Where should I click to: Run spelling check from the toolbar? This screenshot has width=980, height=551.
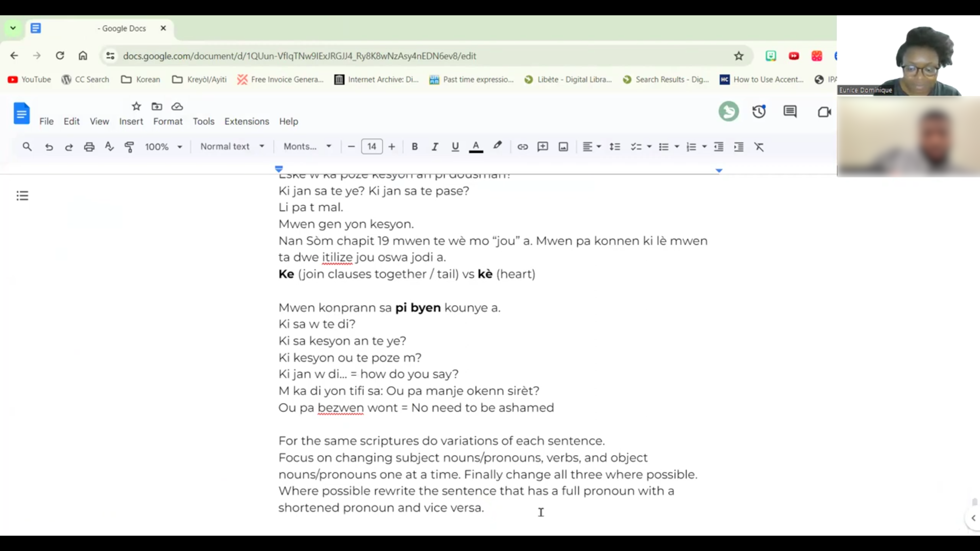(109, 146)
